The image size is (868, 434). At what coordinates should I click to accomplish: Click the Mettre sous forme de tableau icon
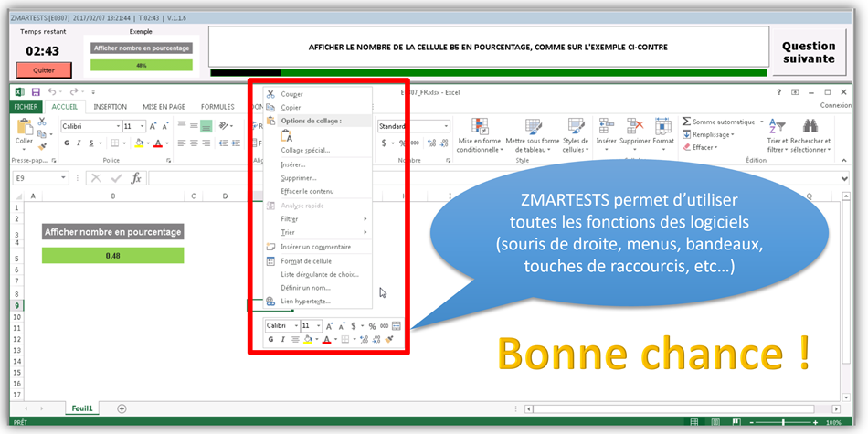(533, 126)
